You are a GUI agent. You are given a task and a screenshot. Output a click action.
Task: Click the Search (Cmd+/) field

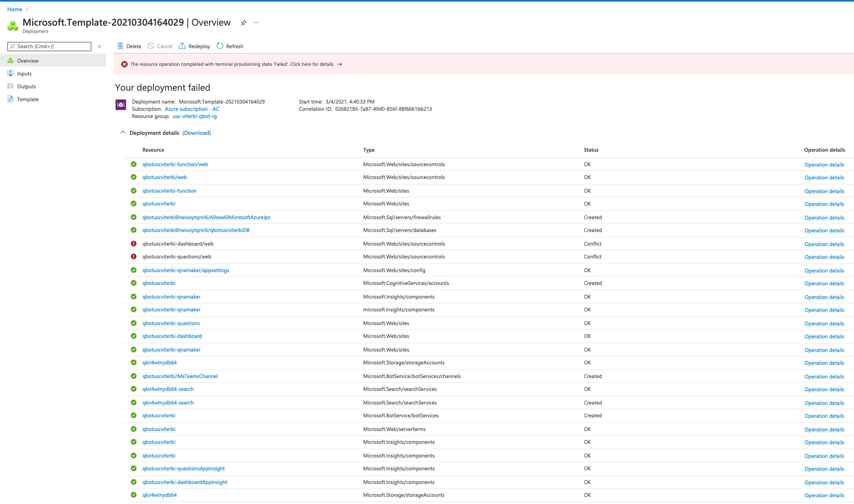[x=49, y=46]
